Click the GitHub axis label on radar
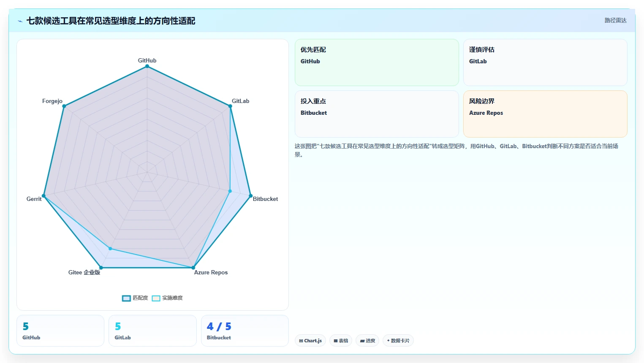644x363 pixels. (x=147, y=60)
